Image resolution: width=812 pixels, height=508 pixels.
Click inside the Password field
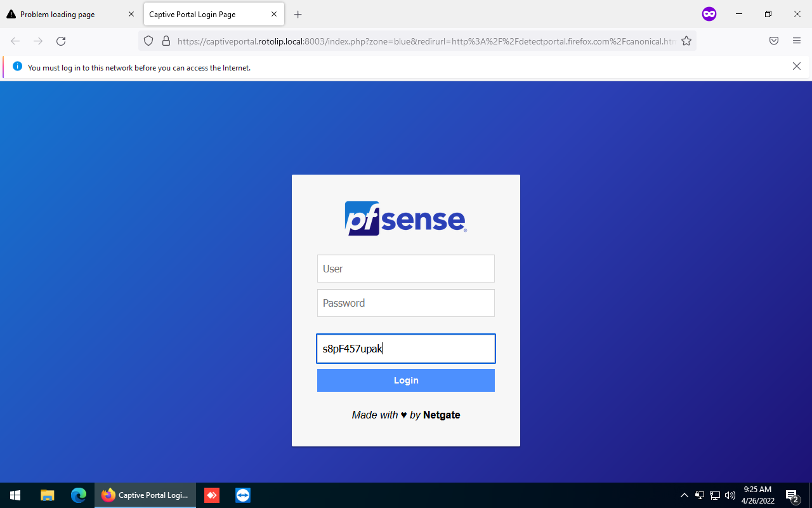tap(406, 303)
